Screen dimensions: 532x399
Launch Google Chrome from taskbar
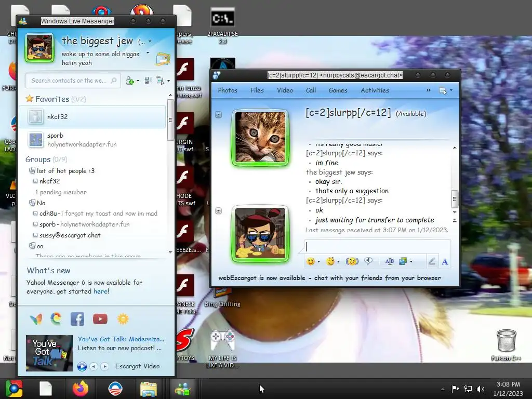click(14, 389)
